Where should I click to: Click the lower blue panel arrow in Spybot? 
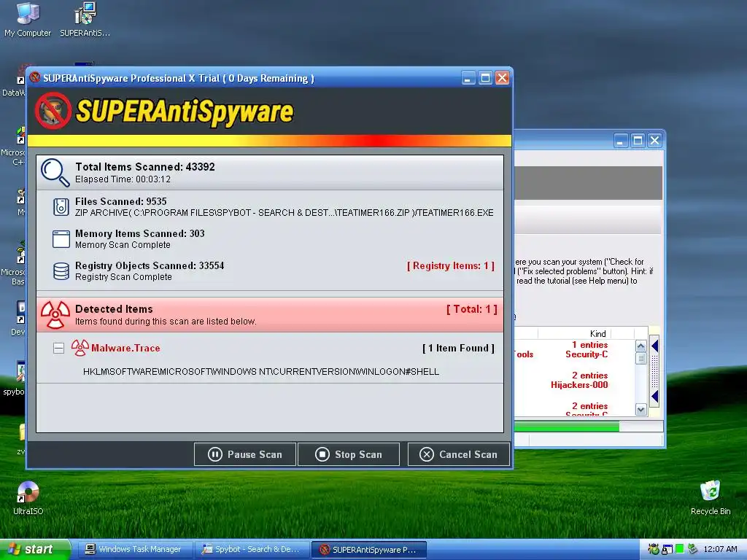pyautogui.click(x=655, y=396)
